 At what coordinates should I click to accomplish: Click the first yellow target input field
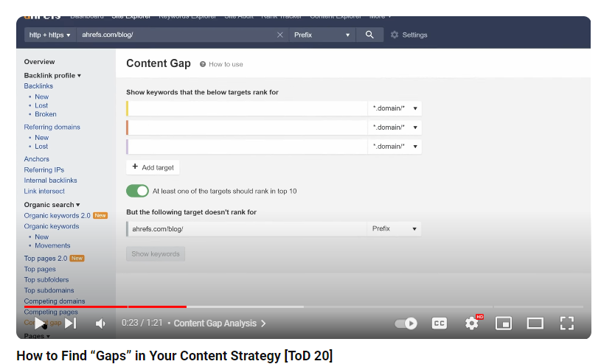[x=247, y=108]
